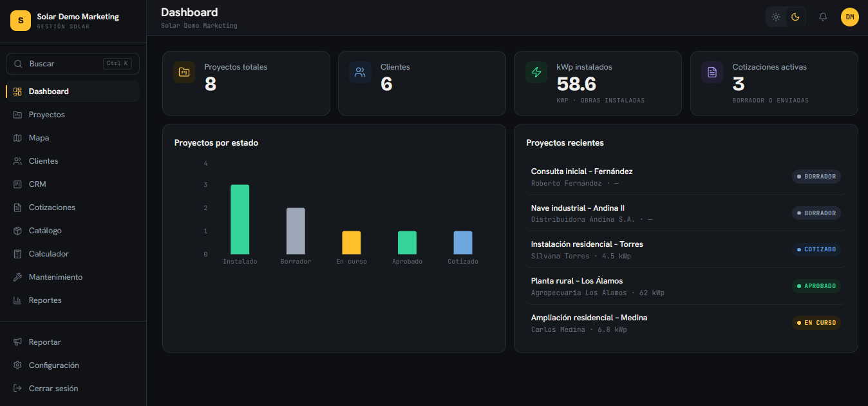Click the lightning icon on kWp instalados card
The height and width of the screenshot is (406, 868).
(x=536, y=72)
